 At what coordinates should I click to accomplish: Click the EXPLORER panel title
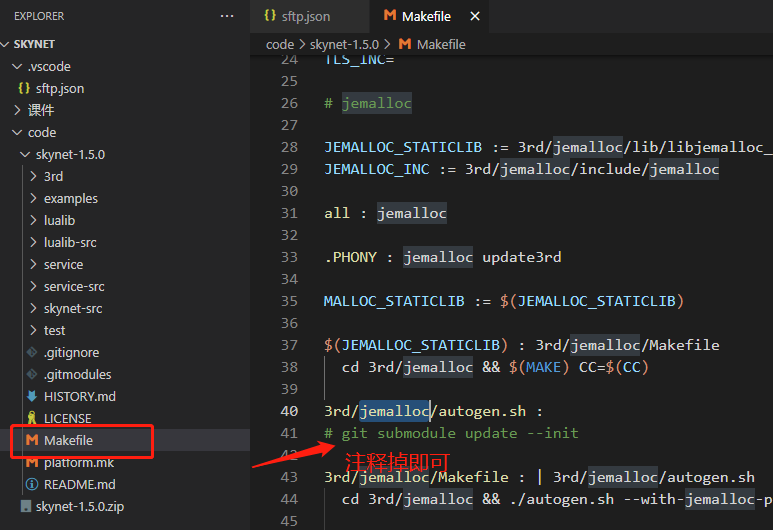click(x=39, y=16)
